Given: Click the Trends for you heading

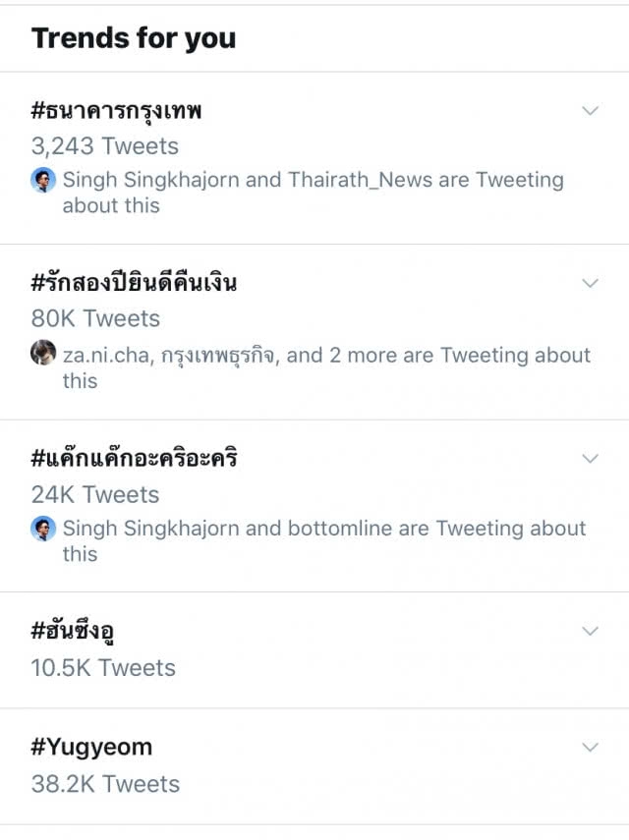Looking at the screenshot, I should 134,38.
